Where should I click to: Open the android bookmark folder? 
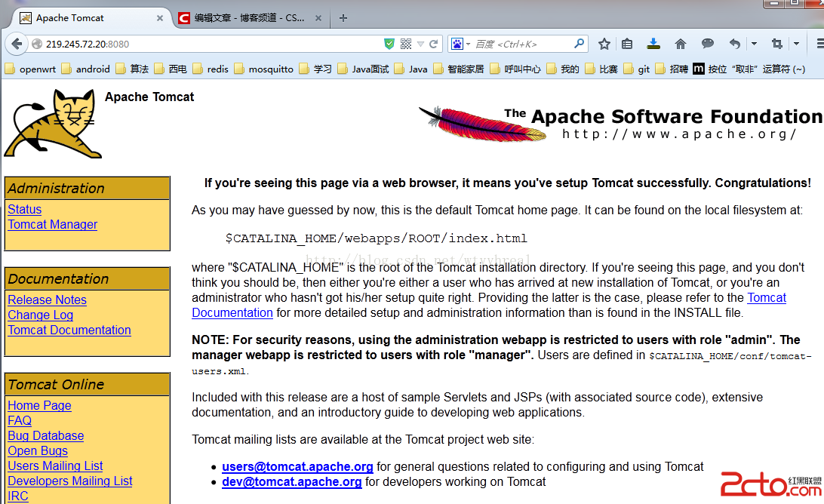(86, 69)
